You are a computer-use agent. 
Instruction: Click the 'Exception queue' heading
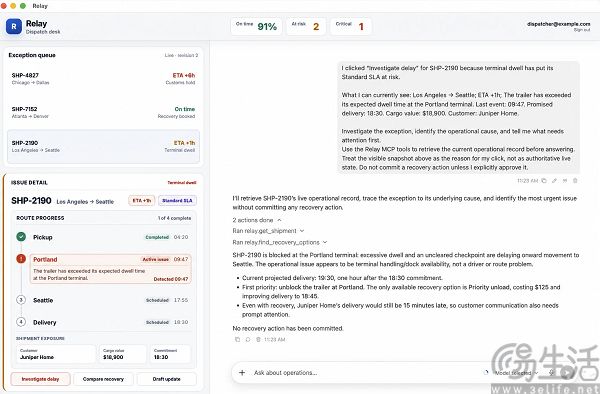(32, 55)
